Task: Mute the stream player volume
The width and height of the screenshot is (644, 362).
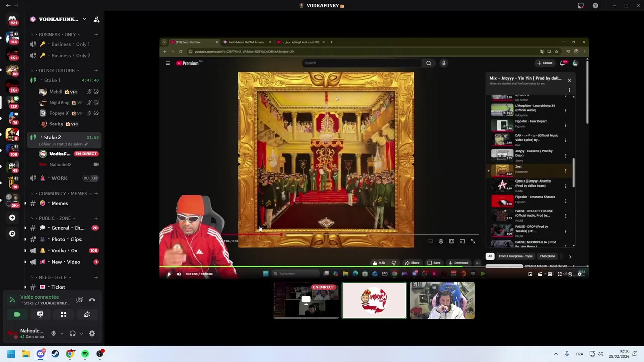Action: [x=179, y=274]
